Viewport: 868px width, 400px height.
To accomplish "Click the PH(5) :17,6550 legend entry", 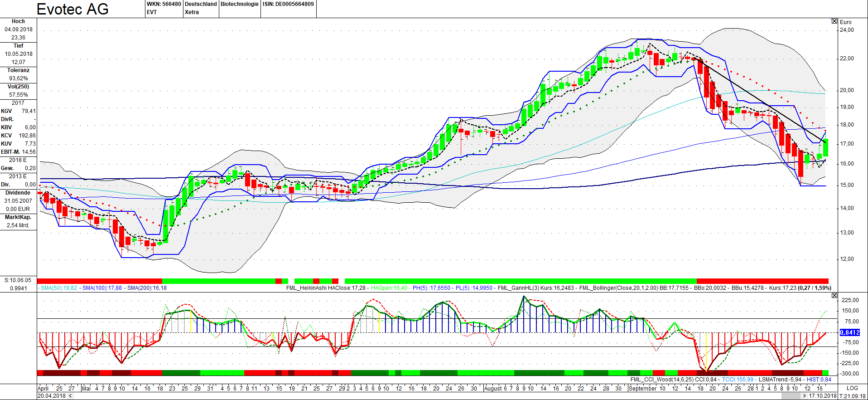I will [431, 288].
